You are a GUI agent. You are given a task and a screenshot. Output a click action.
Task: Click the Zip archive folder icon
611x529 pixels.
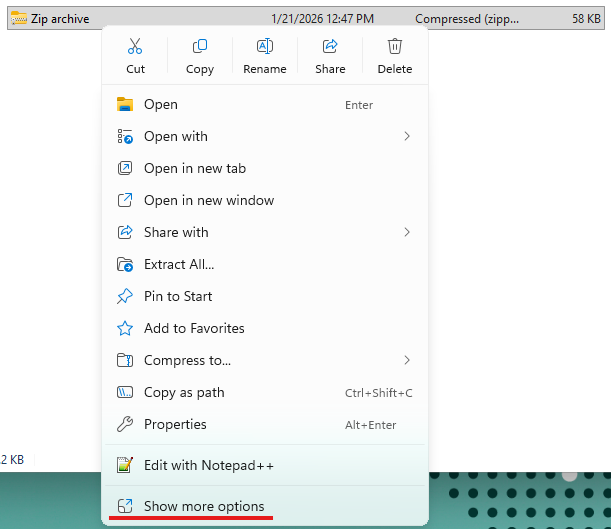point(18,18)
